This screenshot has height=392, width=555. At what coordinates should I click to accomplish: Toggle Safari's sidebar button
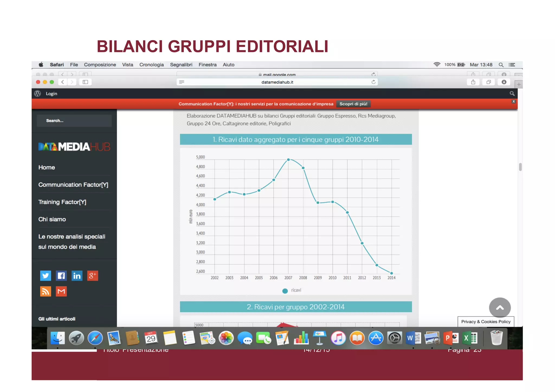85,82
